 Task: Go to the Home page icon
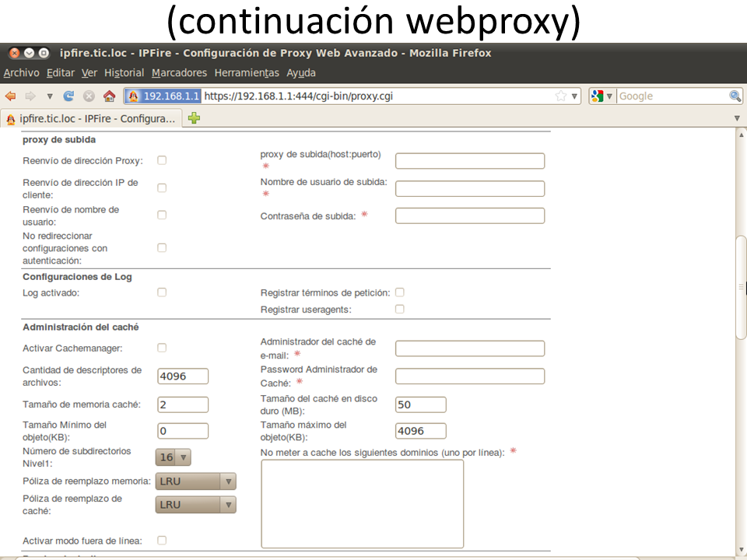click(x=109, y=96)
